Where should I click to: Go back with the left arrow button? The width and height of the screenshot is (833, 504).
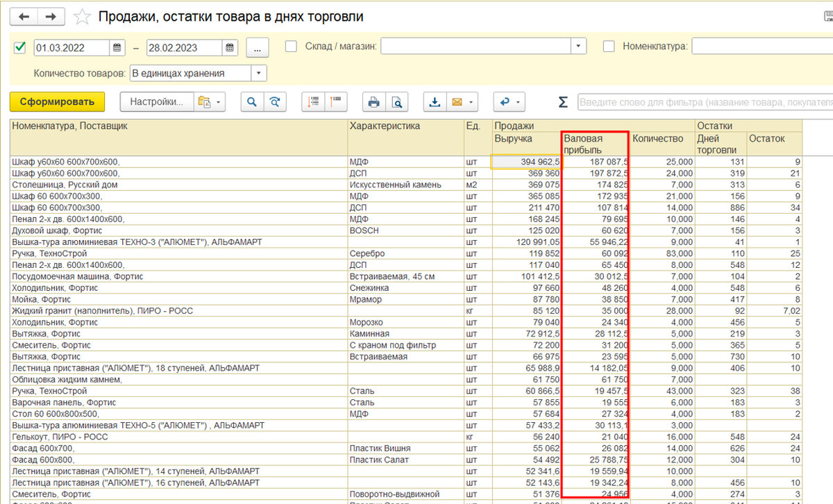pos(24,15)
